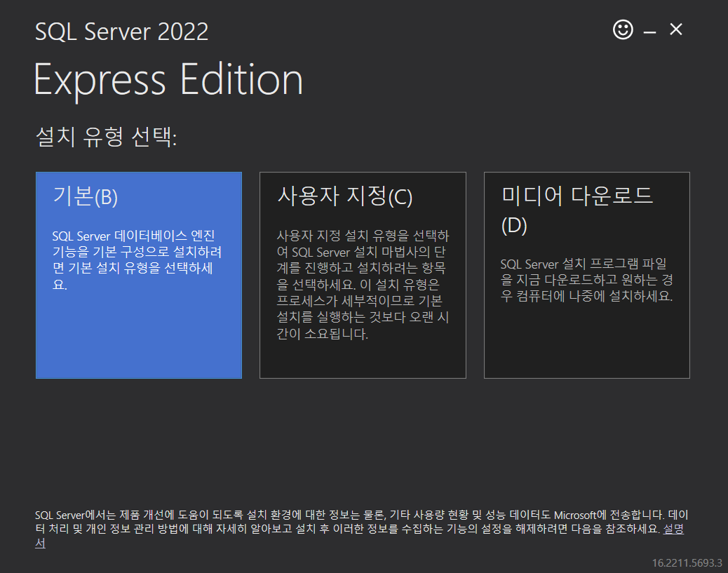Choose the 사용자 지정(C) custom installation tile
728x573 pixels.
363,276
